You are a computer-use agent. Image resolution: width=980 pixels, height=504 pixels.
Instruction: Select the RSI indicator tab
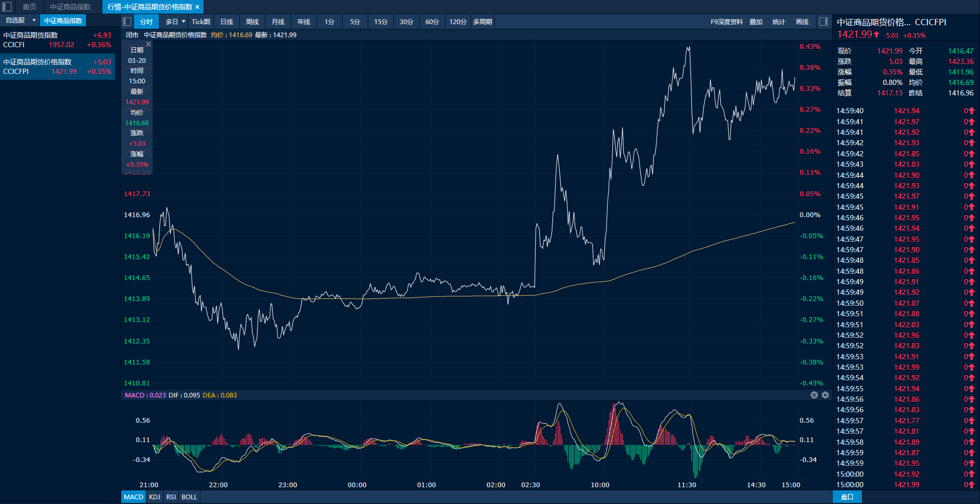coord(171,497)
